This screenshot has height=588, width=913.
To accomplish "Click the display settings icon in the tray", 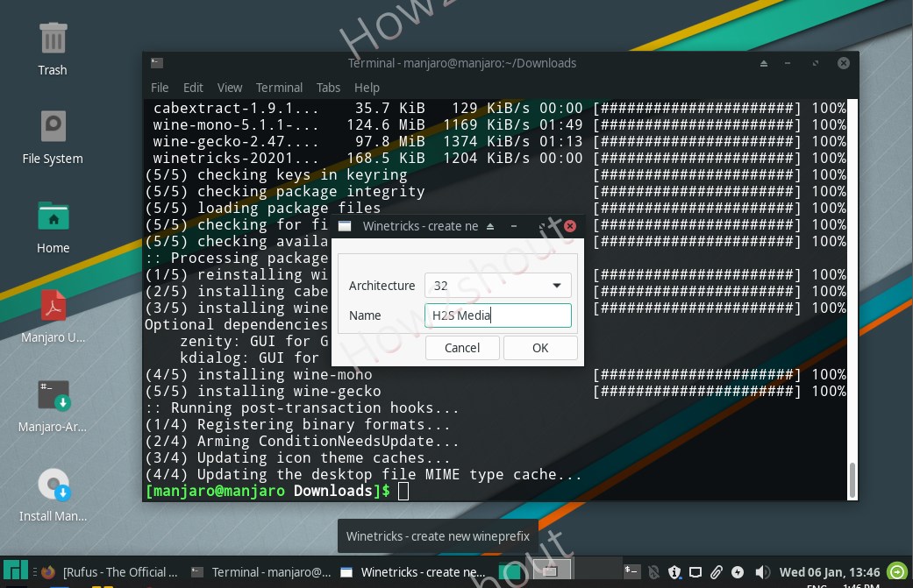I will (696, 571).
